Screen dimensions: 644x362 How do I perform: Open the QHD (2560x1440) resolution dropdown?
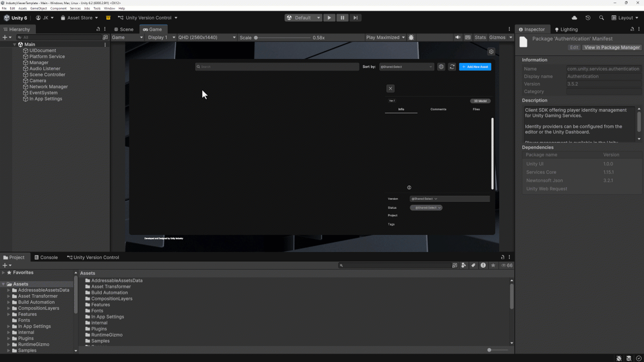[x=207, y=37]
